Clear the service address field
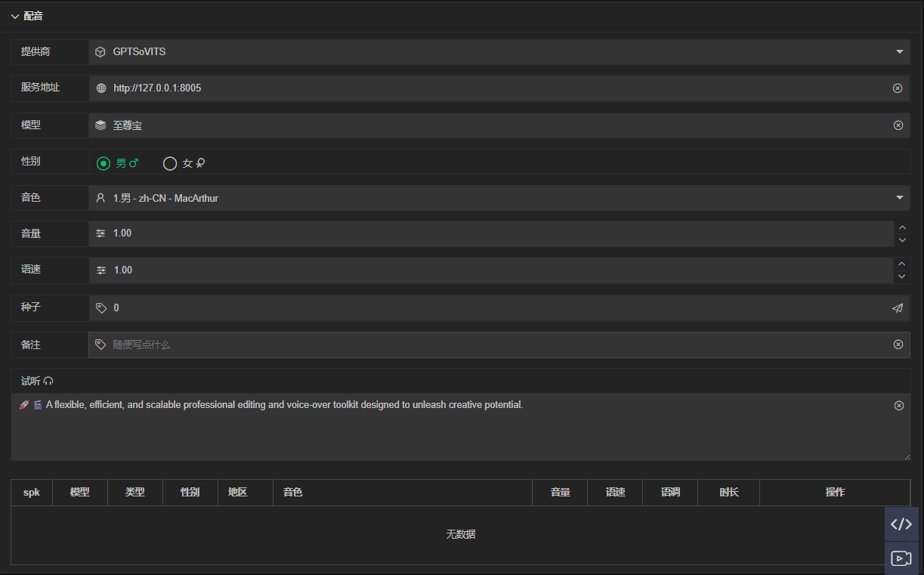924x575 pixels. pos(898,88)
